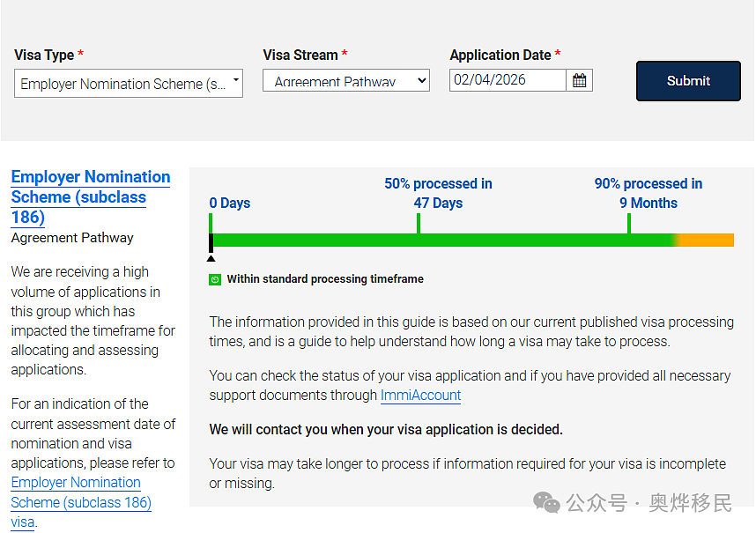Screen dimensions: 756x533
Task: Click the black triangle progress marker
Action: point(211,258)
